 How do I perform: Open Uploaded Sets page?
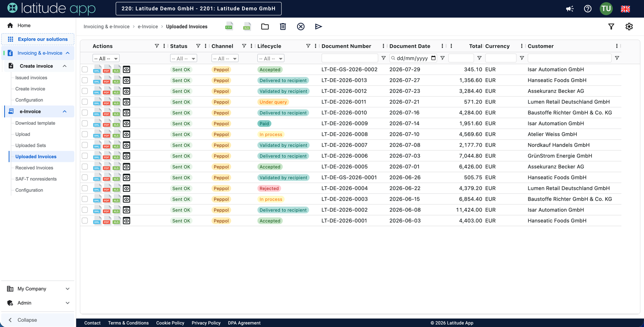coord(31,145)
